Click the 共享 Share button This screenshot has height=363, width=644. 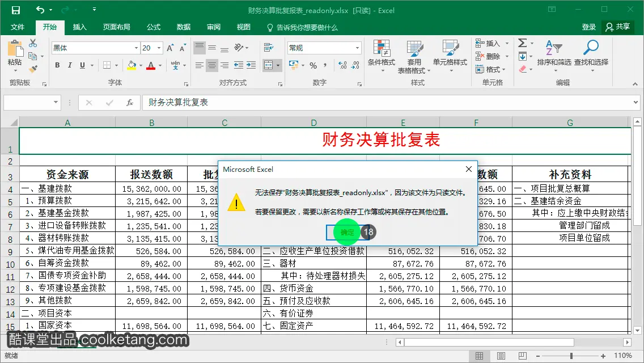pyautogui.click(x=618, y=27)
